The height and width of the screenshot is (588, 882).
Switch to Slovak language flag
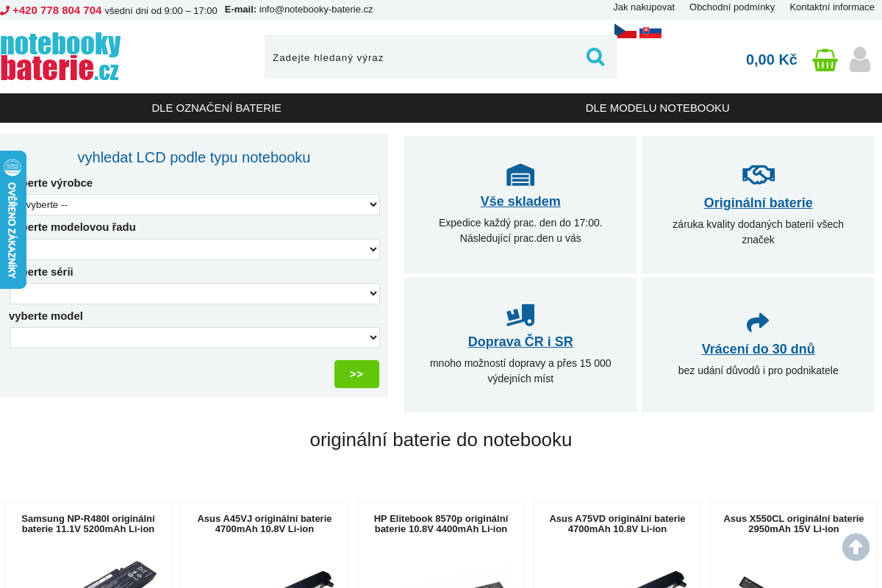coord(650,32)
